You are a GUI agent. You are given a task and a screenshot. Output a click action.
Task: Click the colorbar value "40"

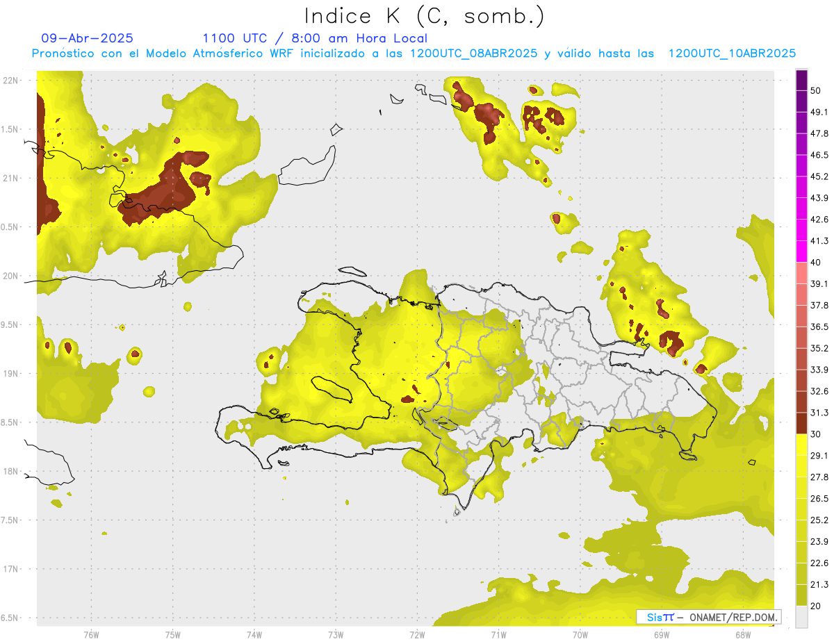816,263
